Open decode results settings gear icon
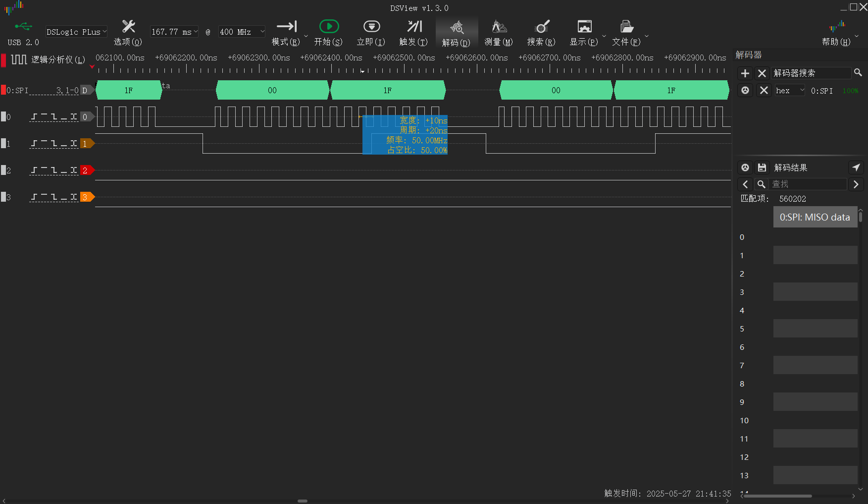The width and height of the screenshot is (868, 504). (x=745, y=168)
